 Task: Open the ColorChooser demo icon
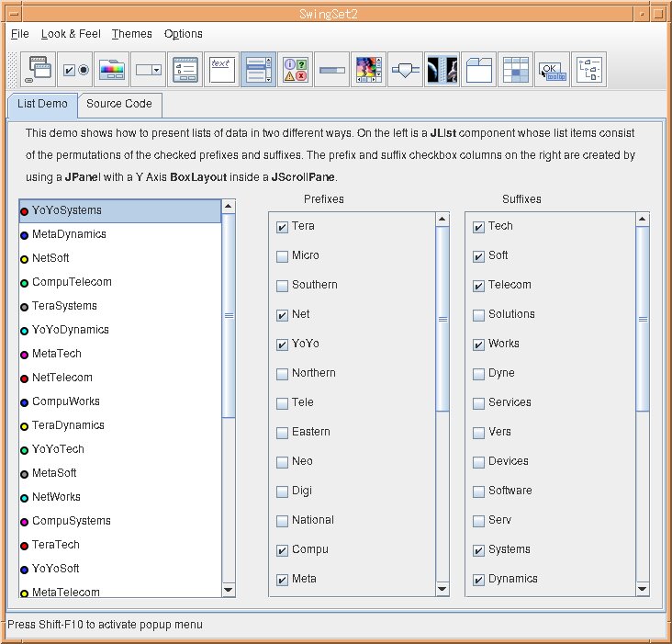[112, 69]
